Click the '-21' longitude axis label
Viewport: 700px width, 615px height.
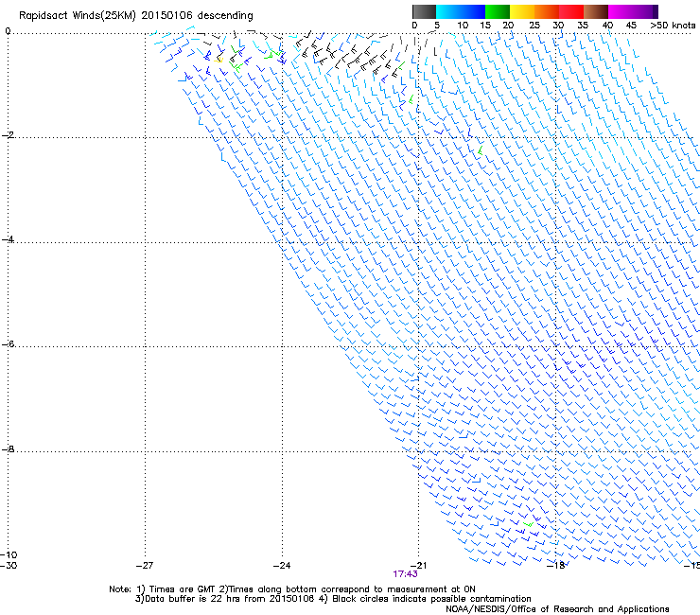418,566
